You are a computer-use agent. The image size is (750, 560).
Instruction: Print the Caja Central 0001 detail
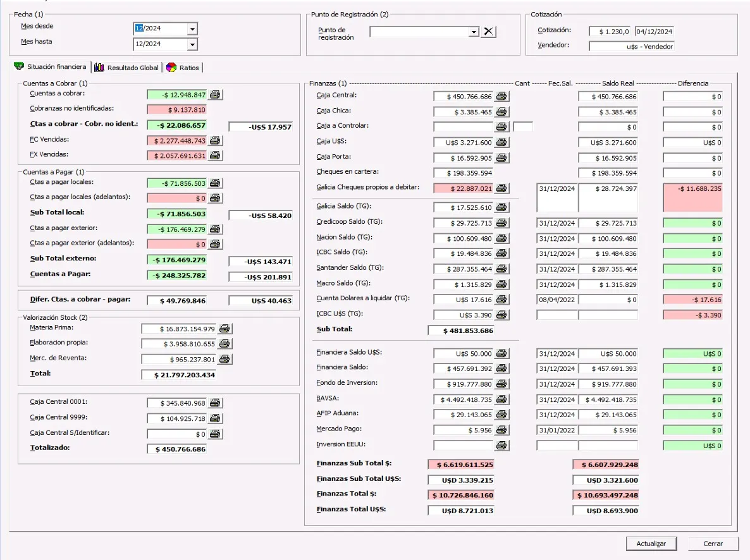point(215,403)
